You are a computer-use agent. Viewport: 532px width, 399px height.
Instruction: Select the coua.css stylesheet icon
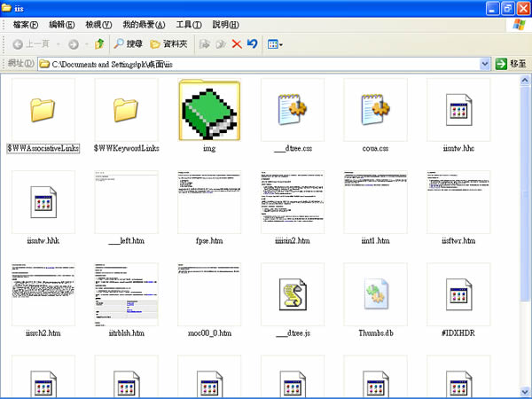[x=376, y=110]
